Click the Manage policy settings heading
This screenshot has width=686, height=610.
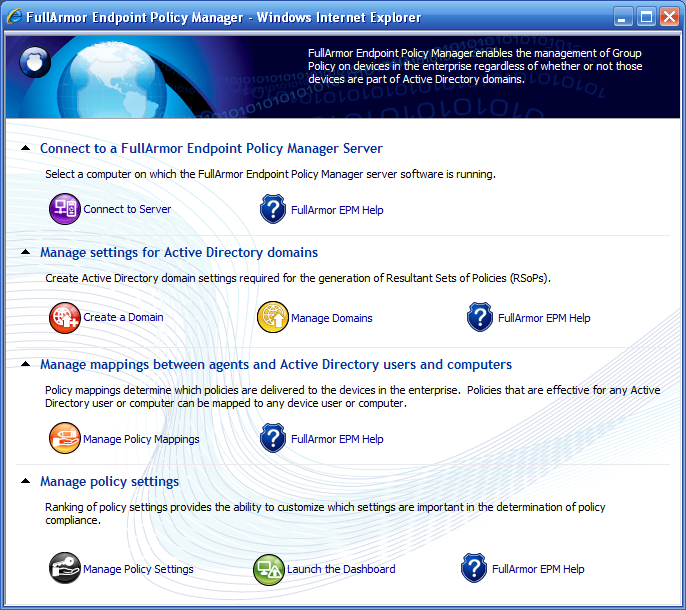pos(109,481)
